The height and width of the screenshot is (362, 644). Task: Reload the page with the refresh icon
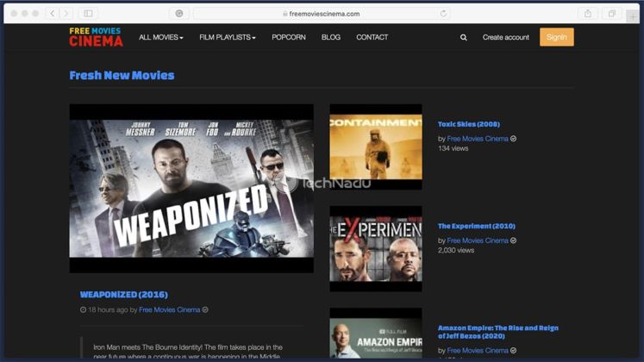tap(443, 14)
